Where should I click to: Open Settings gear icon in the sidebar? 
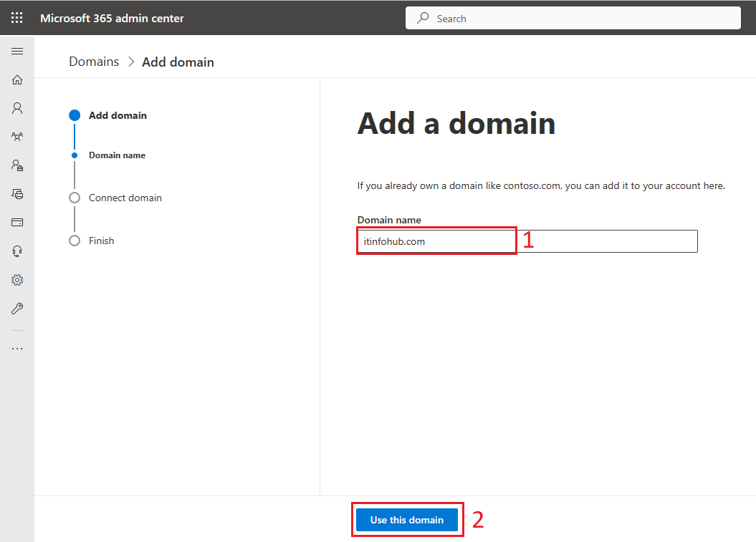pos(17,280)
